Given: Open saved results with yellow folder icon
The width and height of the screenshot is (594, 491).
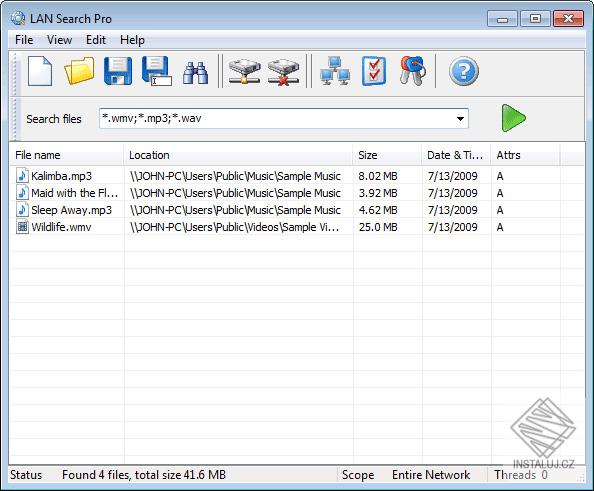Looking at the screenshot, I should click(79, 71).
